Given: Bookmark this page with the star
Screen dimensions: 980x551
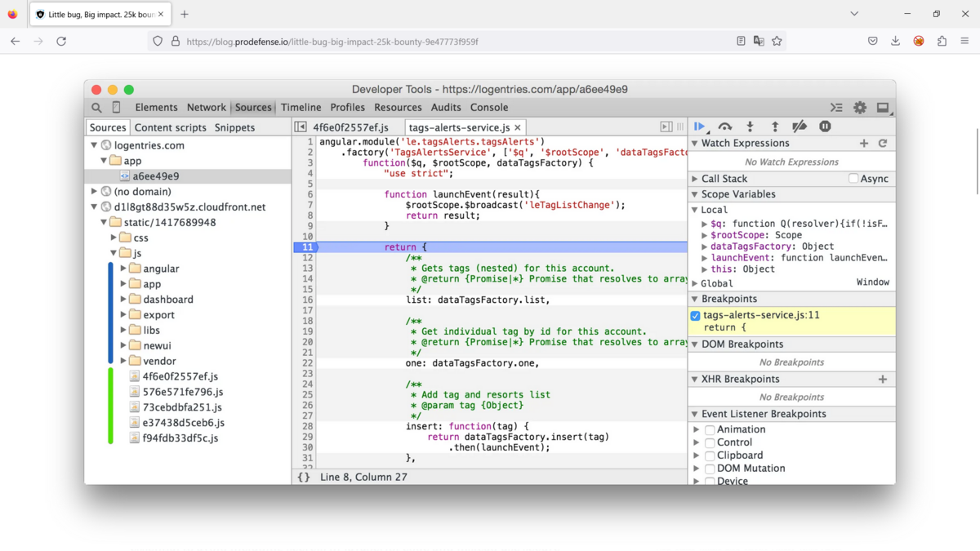Looking at the screenshot, I should [777, 41].
